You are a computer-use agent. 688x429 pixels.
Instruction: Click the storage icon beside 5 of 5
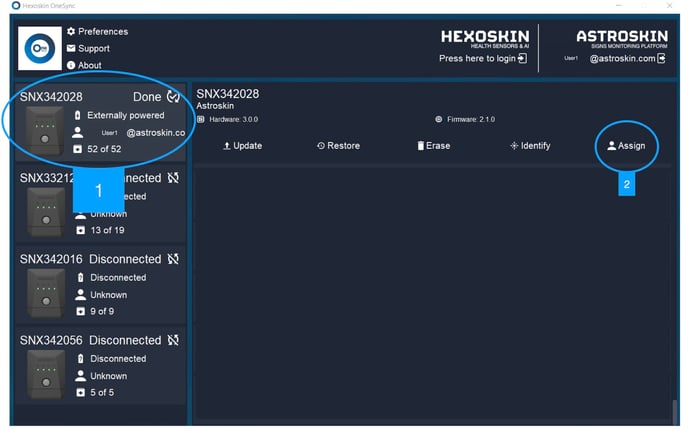click(81, 393)
